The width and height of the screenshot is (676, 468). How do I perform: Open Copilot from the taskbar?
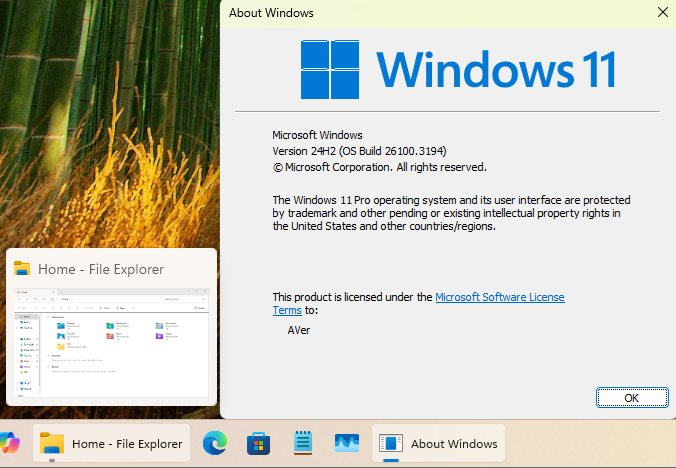[9, 443]
